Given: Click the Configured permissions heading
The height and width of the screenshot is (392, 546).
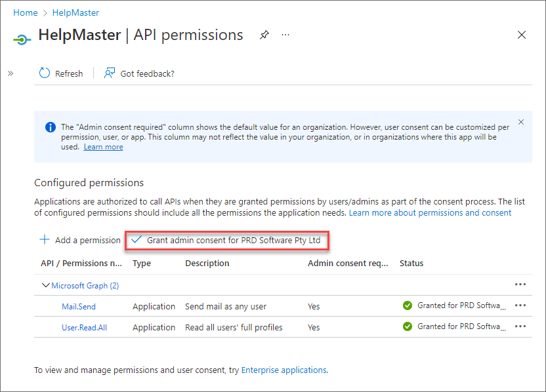Looking at the screenshot, I should (x=89, y=183).
